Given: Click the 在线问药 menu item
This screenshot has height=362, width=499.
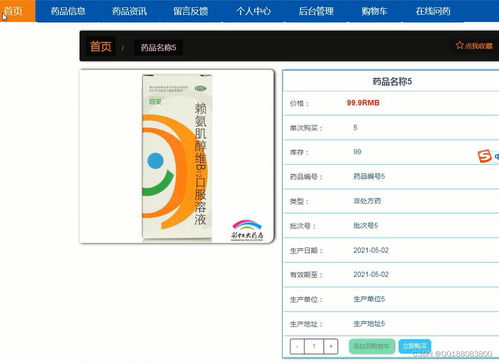Looking at the screenshot, I should [x=433, y=11].
